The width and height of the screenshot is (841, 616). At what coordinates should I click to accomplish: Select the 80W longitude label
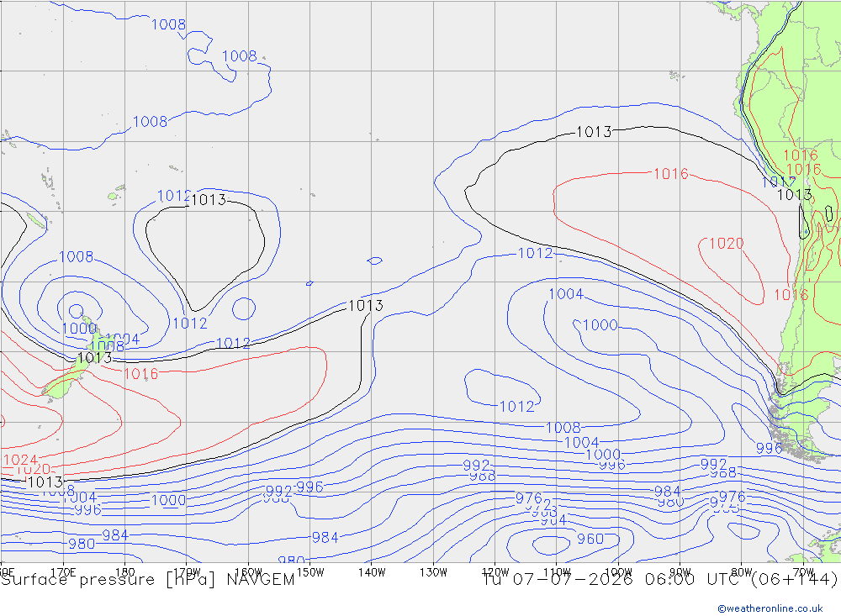click(x=742, y=572)
